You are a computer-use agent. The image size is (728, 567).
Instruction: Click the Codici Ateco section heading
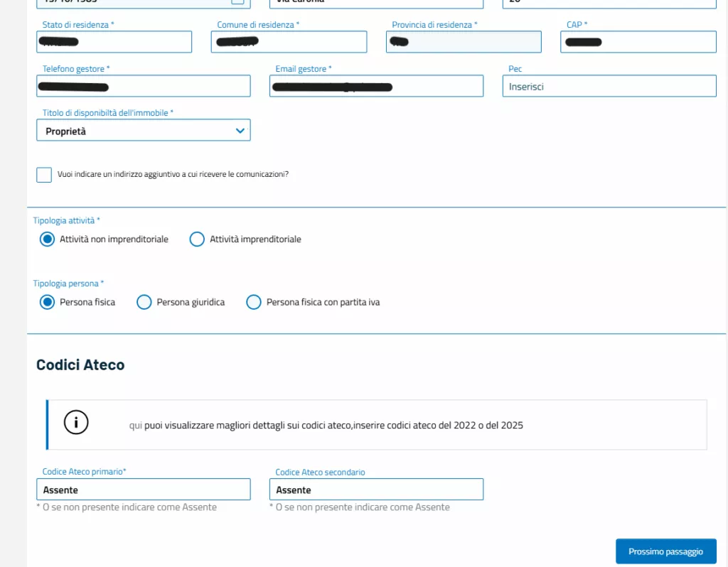click(x=80, y=365)
